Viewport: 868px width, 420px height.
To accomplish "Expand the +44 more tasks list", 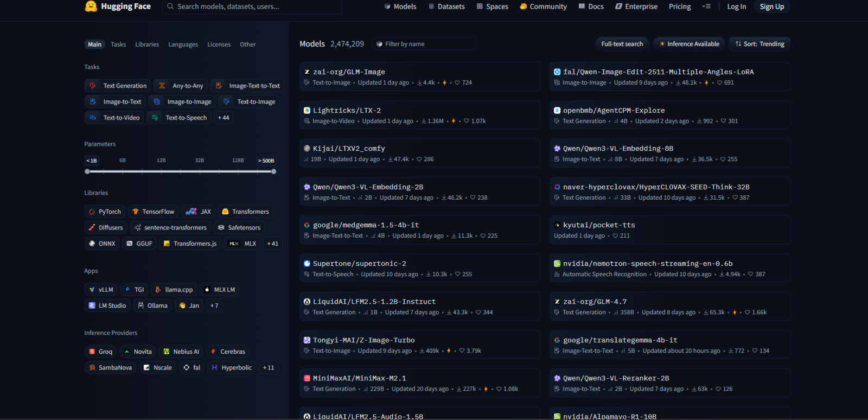I will coord(224,118).
